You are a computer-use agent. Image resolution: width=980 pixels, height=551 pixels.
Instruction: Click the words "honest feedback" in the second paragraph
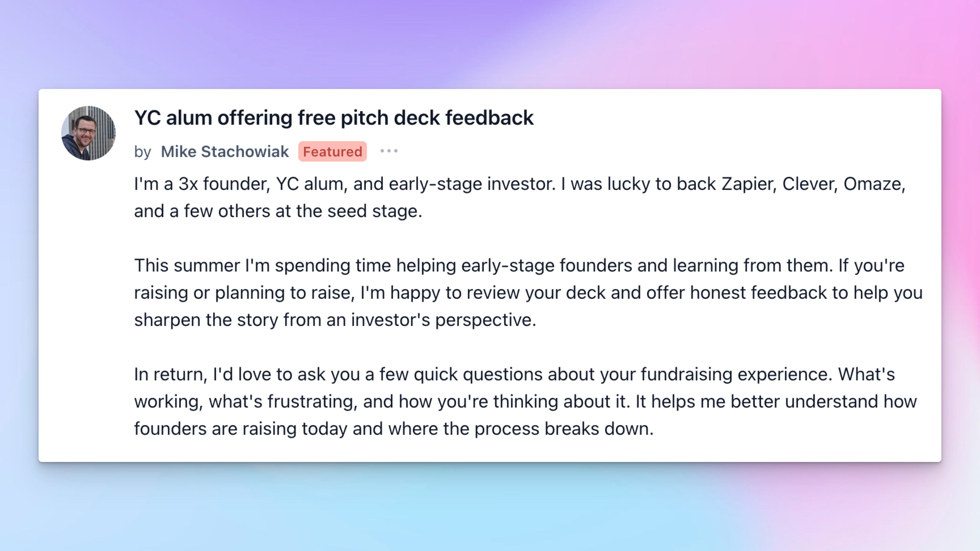[758, 293]
